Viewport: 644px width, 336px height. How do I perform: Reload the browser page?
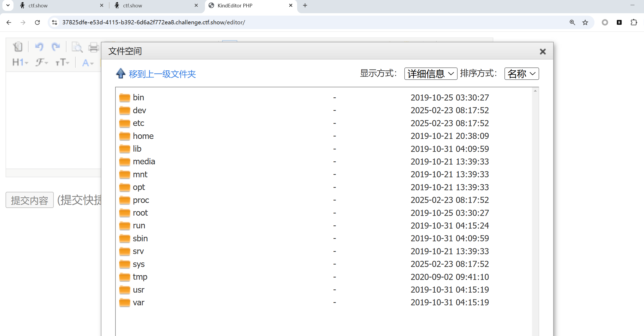(x=37, y=22)
